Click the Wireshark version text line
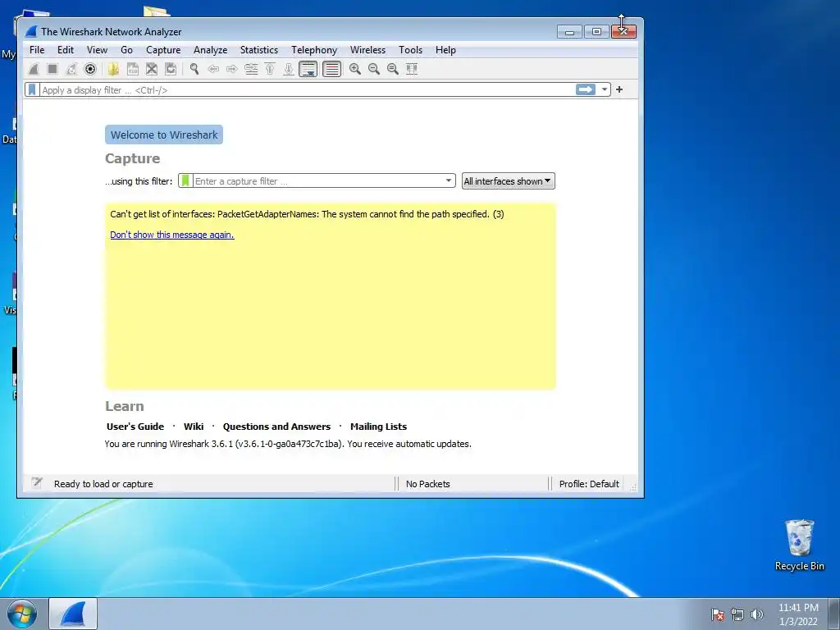Screen dimensions: 840x630 288,444
